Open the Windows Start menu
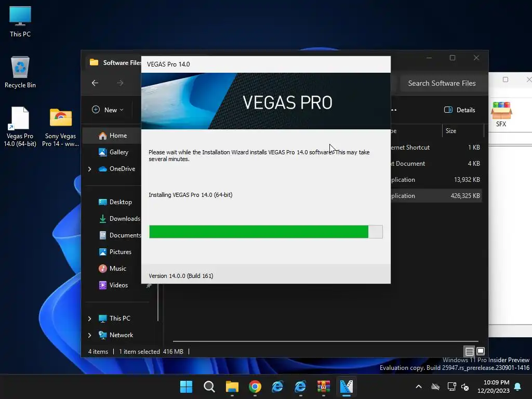Screen dimensions: 532x399 186,387
